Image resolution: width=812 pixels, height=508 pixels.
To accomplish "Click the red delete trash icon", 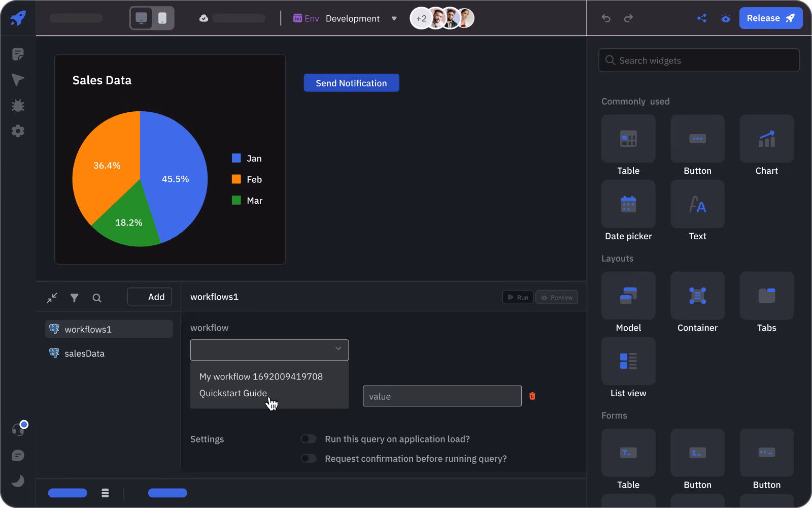I will [x=532, y=396].
